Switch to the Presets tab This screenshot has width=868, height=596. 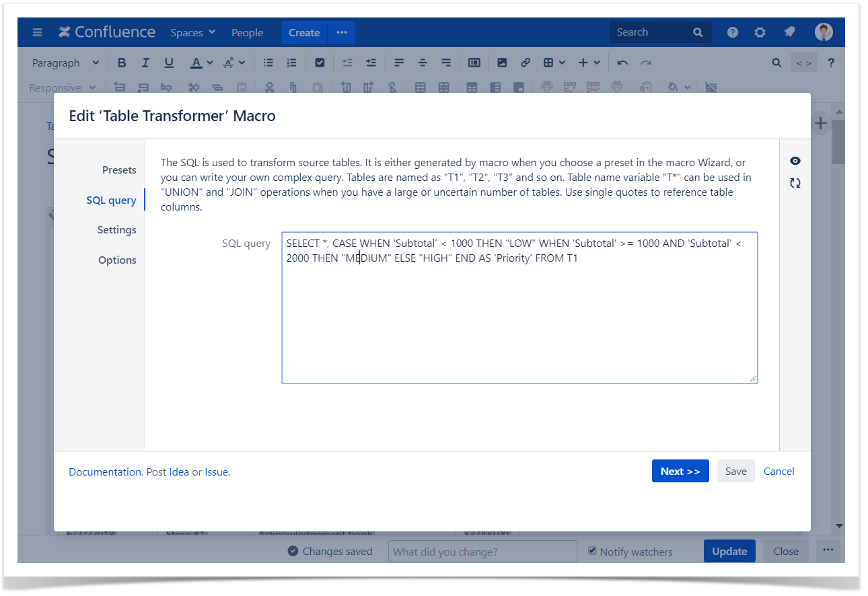click(x=119, y=170)
